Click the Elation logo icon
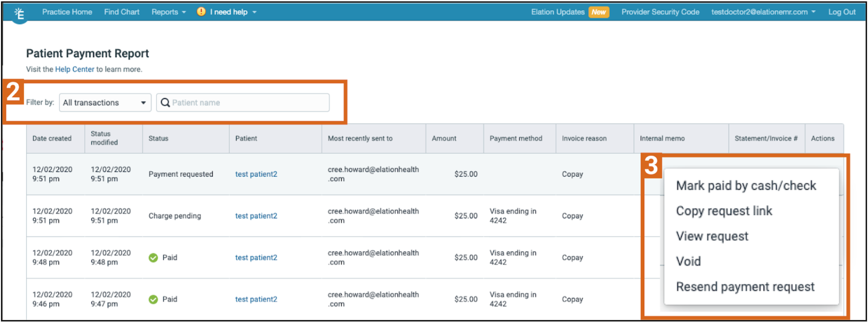 point(19,14)
